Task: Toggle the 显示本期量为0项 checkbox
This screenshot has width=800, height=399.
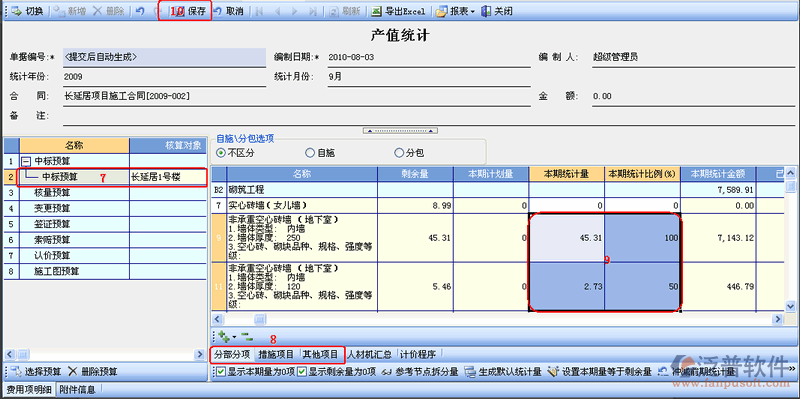Action: click(x=220, y=371)
